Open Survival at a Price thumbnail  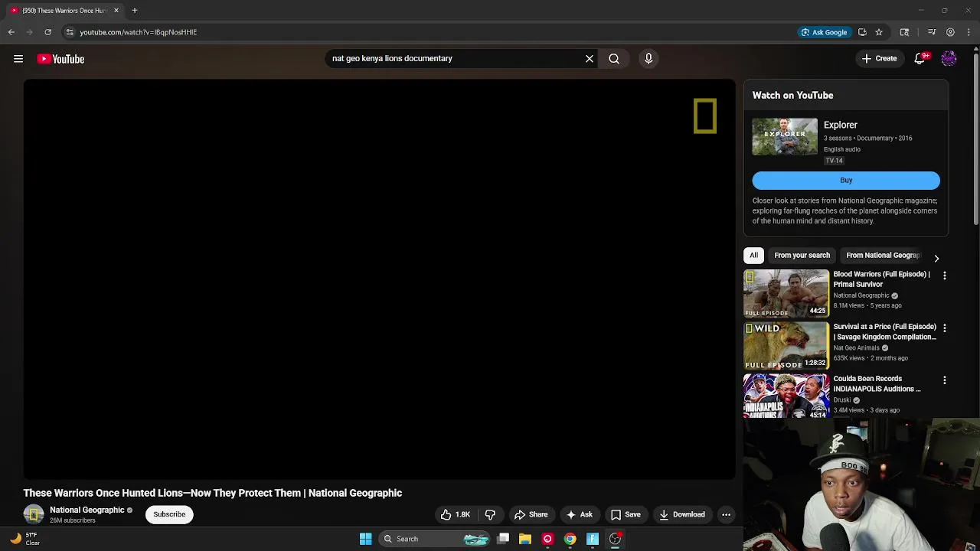tap(786, 345)
